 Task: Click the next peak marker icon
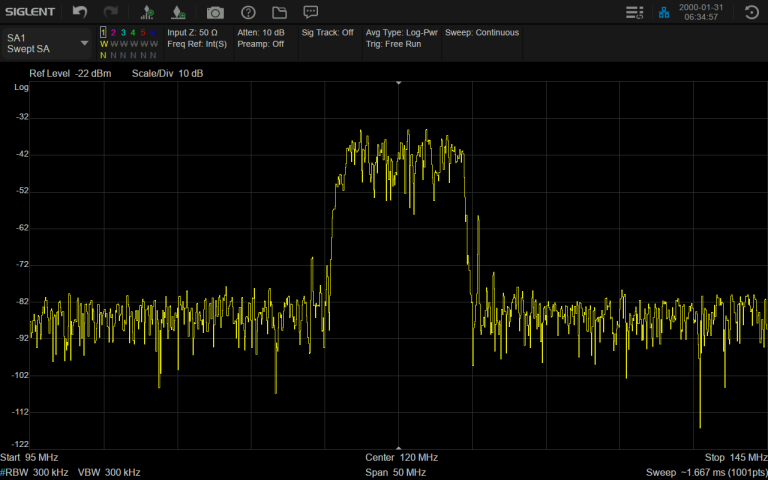pyautogui.click(x=178, y=12)
